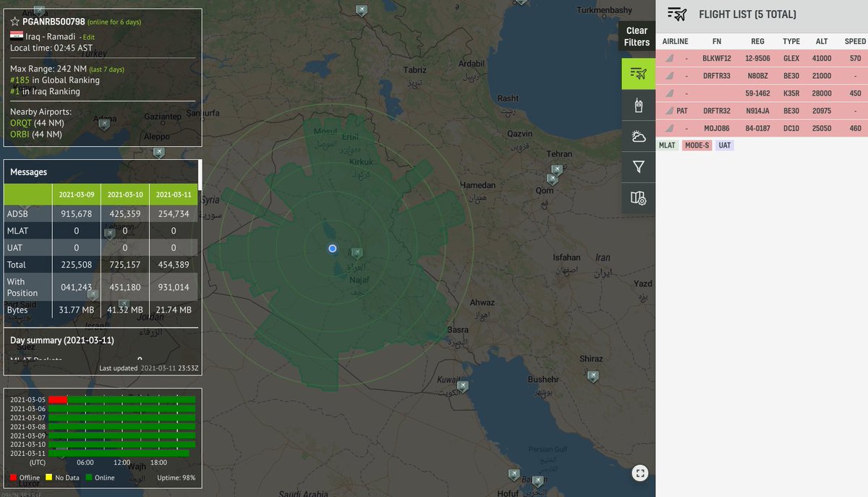Click the airport marker near Adana
The height and width of the screenshot is (497, 868).
pyautogui.click(x=104, y=124)
